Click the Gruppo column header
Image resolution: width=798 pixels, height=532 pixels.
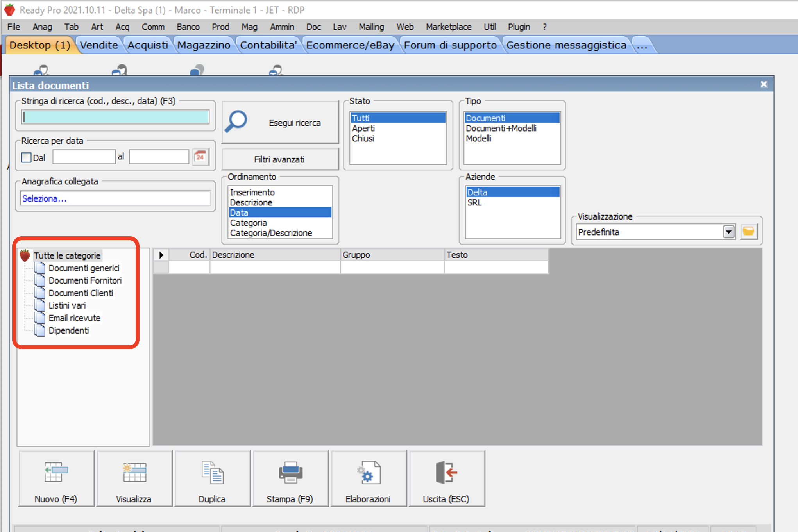tap(392, 255)
